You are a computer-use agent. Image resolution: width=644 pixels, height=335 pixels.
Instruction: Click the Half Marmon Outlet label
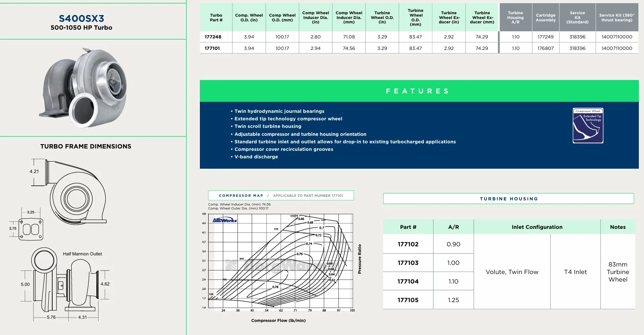tap(82, 254)
